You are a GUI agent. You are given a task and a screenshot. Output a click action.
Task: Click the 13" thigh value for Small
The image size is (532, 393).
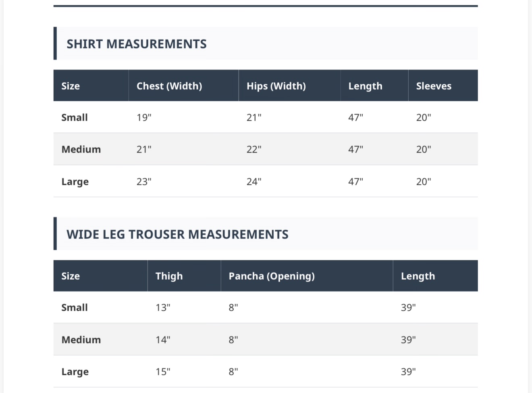pos(163,307)
